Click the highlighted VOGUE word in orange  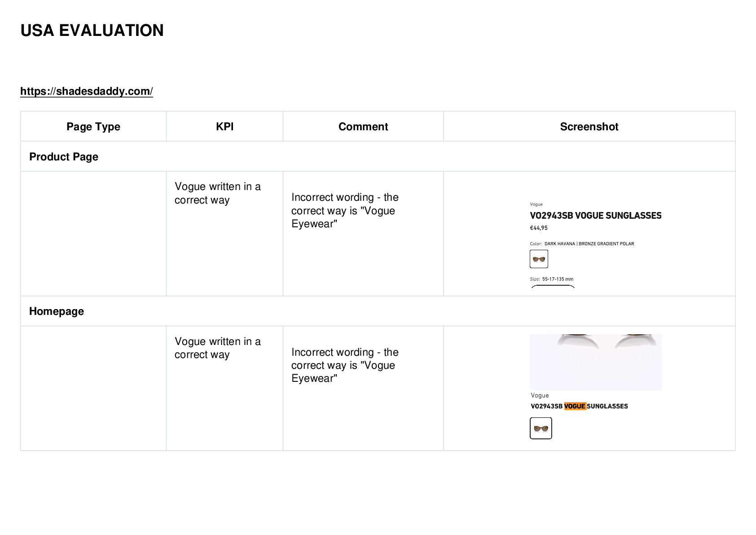[575, 406]
